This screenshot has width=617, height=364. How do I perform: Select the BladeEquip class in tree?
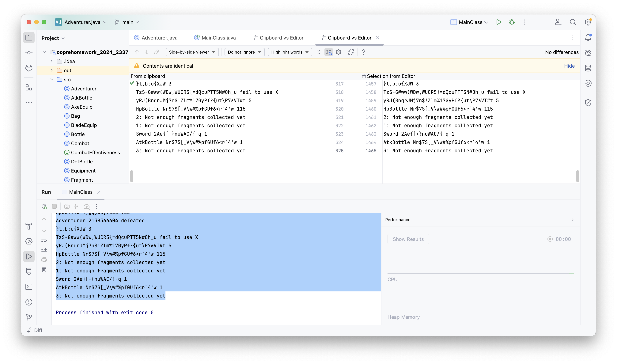[x=81, y=125]
